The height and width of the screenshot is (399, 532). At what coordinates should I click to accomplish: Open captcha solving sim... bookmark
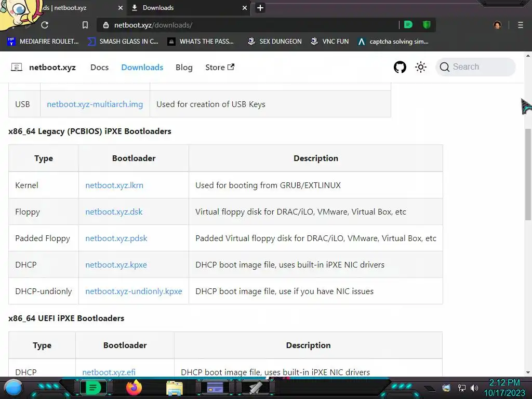point(393,42)
